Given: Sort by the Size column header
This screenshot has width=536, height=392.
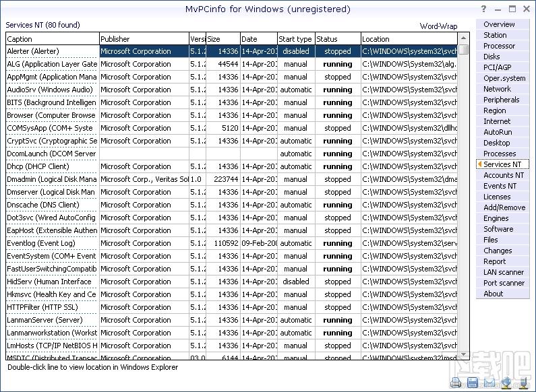Looking at the screenshot, I should pos(223,39).
